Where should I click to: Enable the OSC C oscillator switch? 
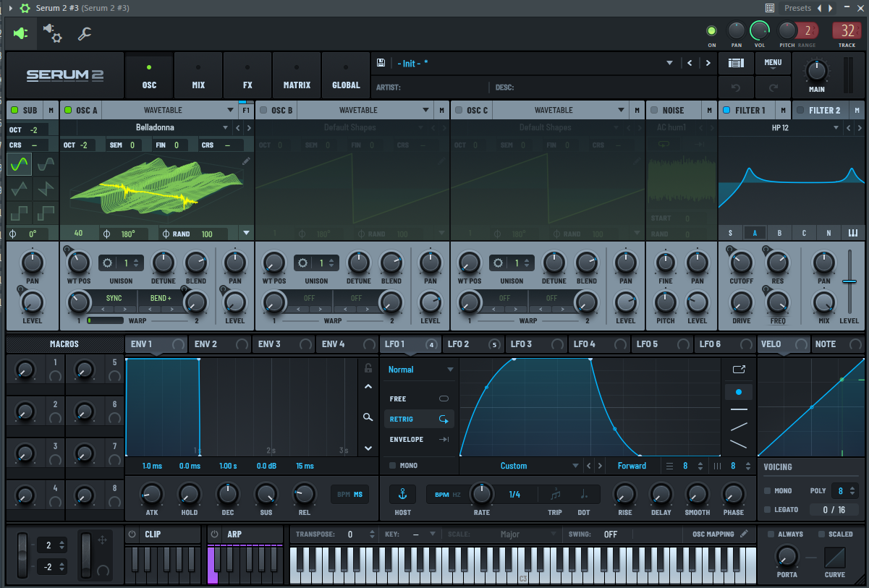[459, 110]
